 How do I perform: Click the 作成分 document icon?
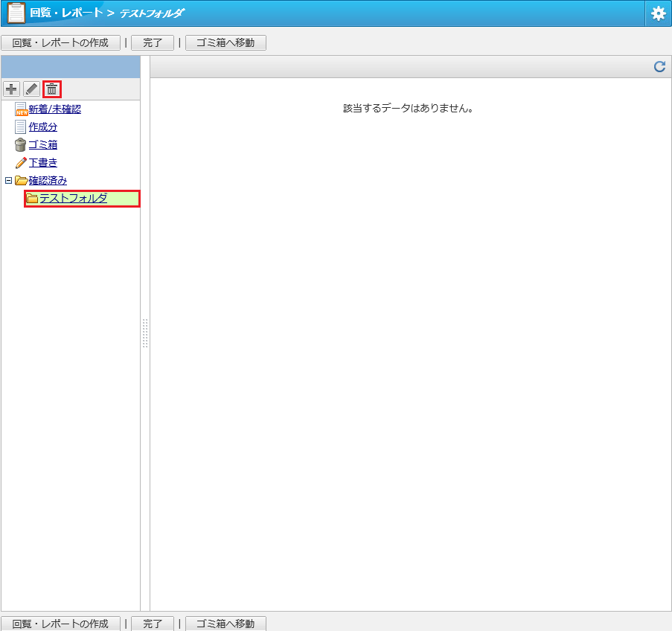tap(21, 127)
